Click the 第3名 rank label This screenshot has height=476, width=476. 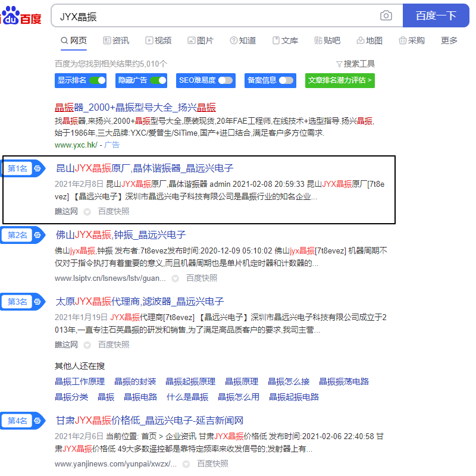point(17,302)
